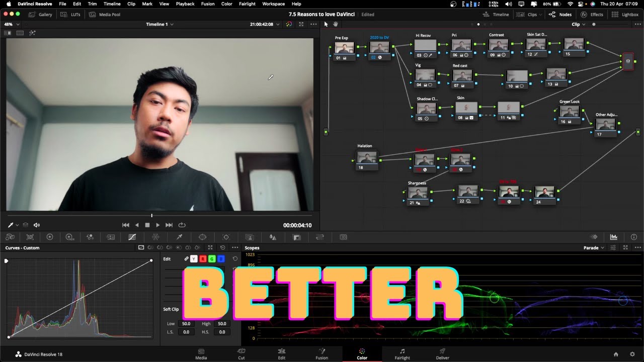The width and height of the screenshot is (644, 362).
Task: Toggle loop playback
Action: click(x=182, y=225)
